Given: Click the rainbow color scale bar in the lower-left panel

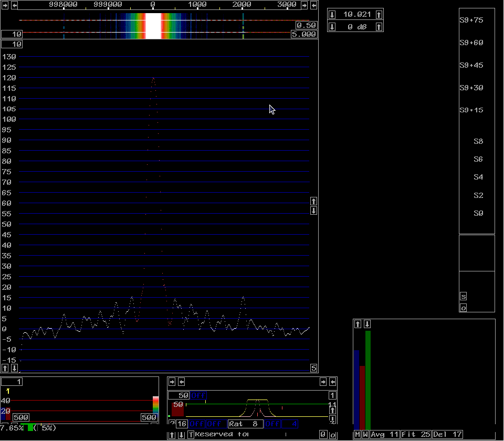Looking at the screenshot, I should coord(155,404).
